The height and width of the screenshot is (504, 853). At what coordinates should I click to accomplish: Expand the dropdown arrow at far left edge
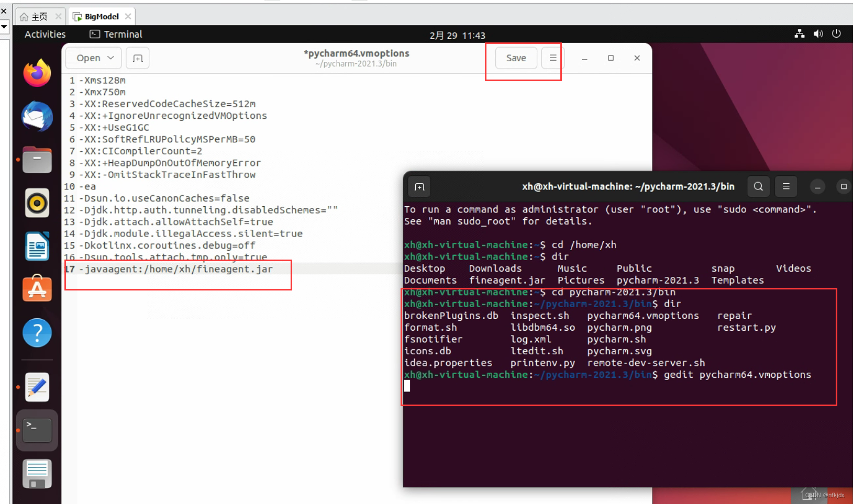[x=4, y=26]
